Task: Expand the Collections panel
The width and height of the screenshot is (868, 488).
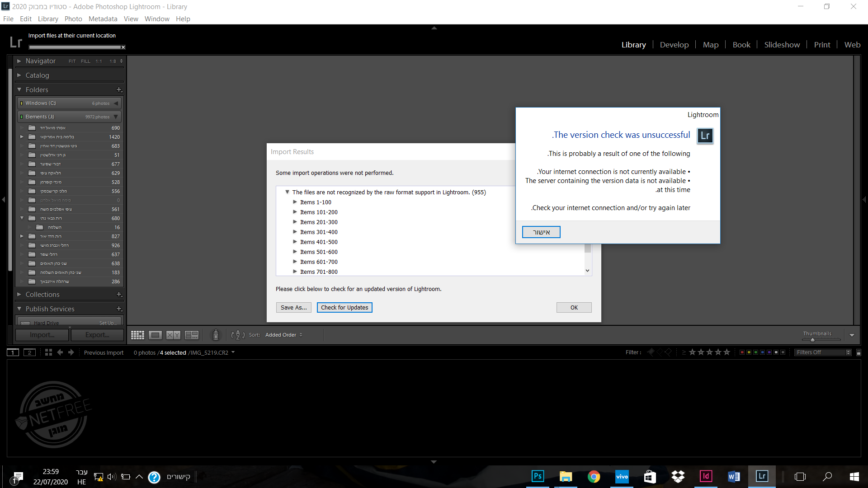Action: [x=42, y=295]
